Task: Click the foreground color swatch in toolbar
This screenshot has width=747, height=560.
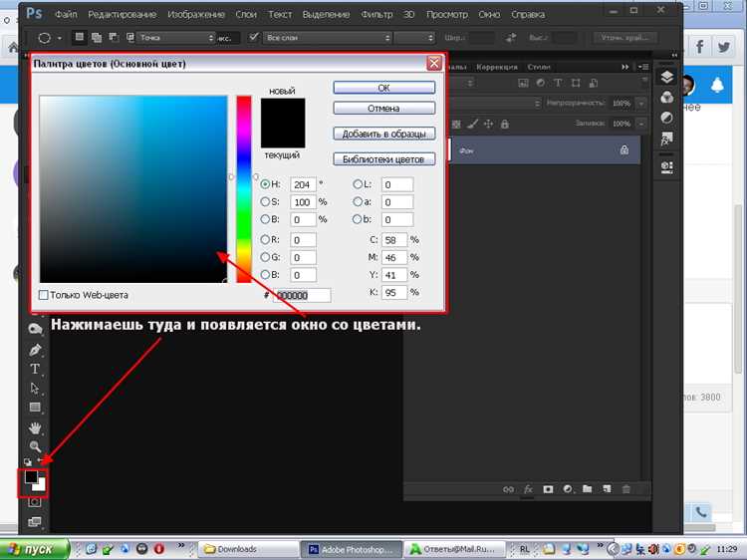Action: [32, 476]
